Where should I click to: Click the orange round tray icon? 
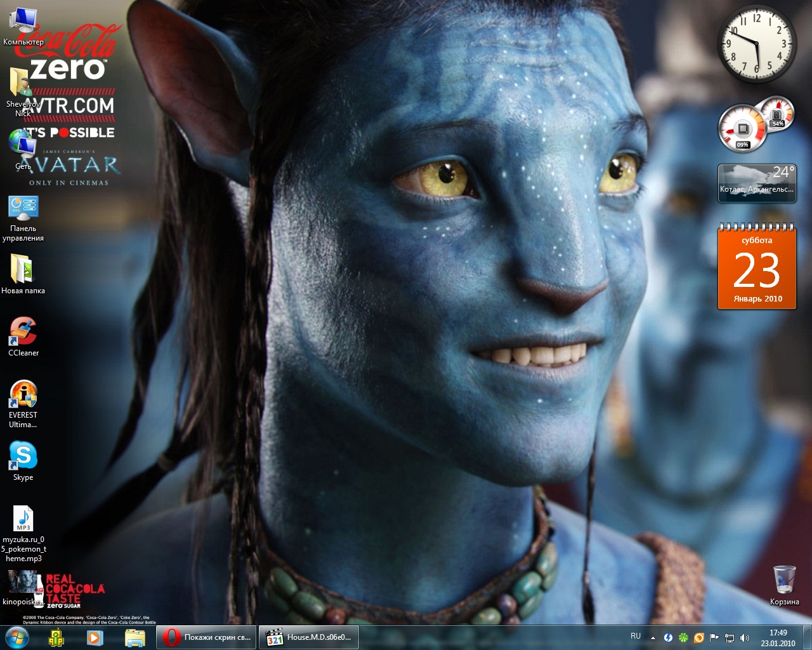click(698, 638)
